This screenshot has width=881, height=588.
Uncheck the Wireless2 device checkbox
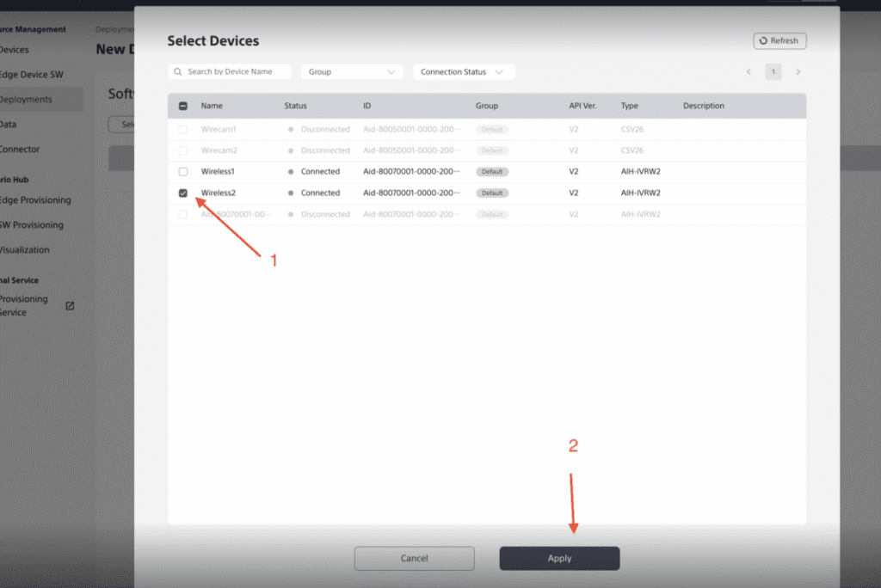pyautogui.click(x=183, y=193)
